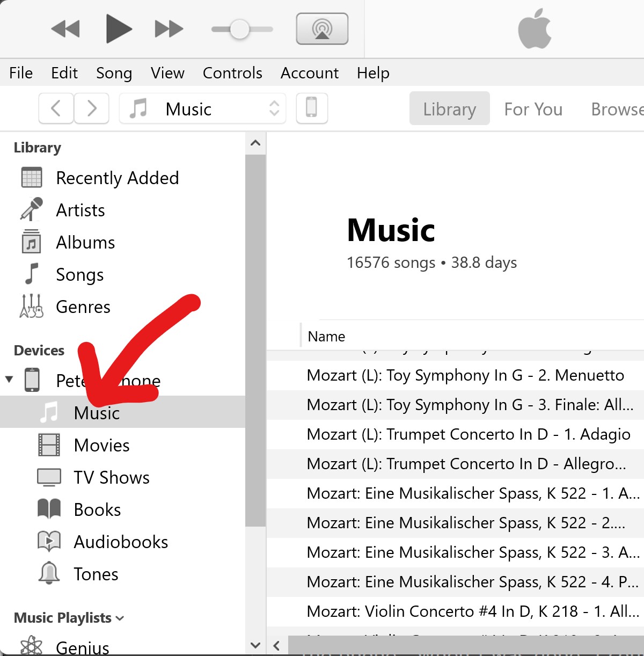This screenshot has height=656, width=644.
Task: Open the Controls menu
Action: (232, 73)
